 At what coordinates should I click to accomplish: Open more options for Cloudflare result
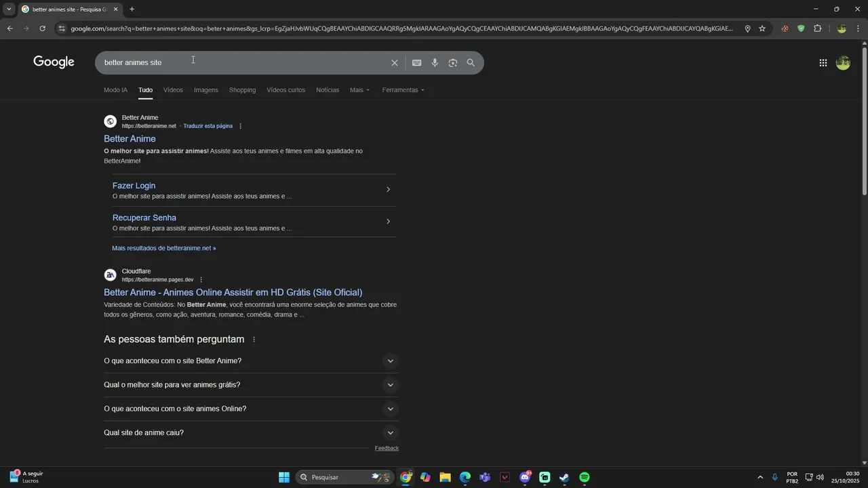click(x=201, y=280)
